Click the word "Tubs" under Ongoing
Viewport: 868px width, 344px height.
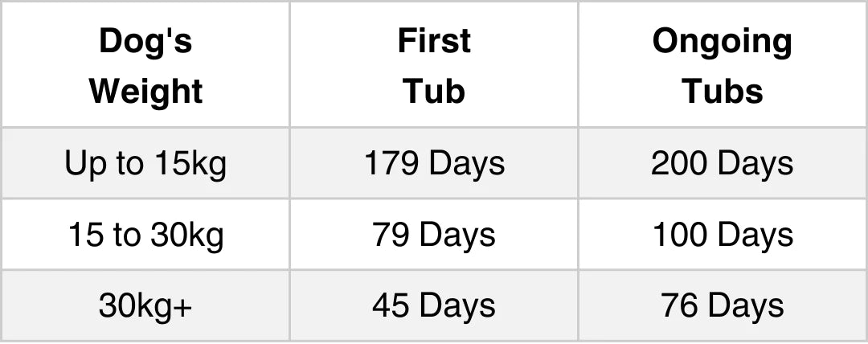coord(722,91)
